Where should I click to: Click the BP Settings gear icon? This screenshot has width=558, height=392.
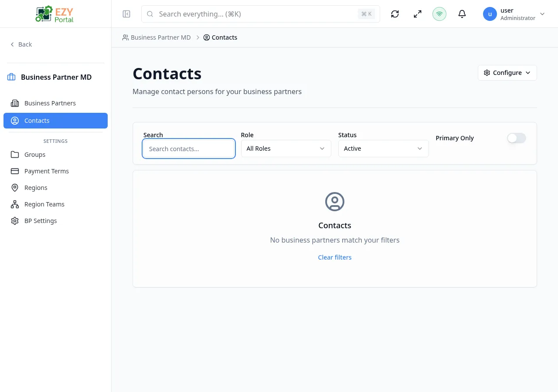[15, 220]
